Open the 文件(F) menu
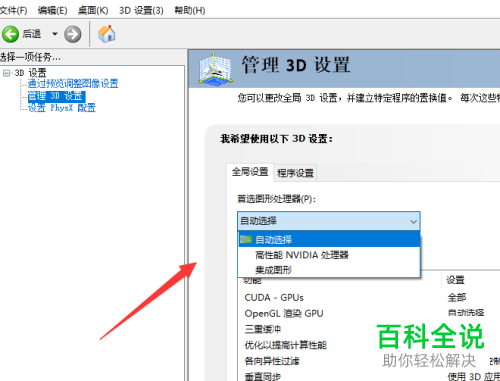Image resolution: width=500 pixels, height=381 pixels. [13, 10]
